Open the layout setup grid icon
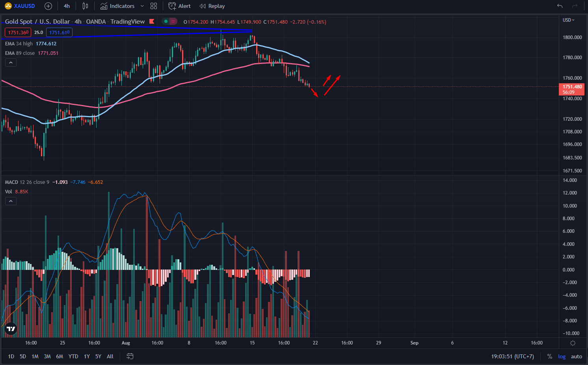The width and height of the screenshot is (588, 365). [x=154, y=6]
